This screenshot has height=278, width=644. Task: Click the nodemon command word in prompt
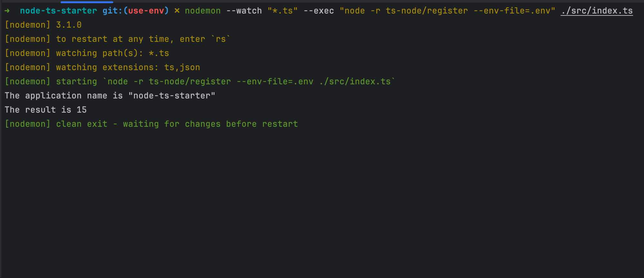point(203,11)
